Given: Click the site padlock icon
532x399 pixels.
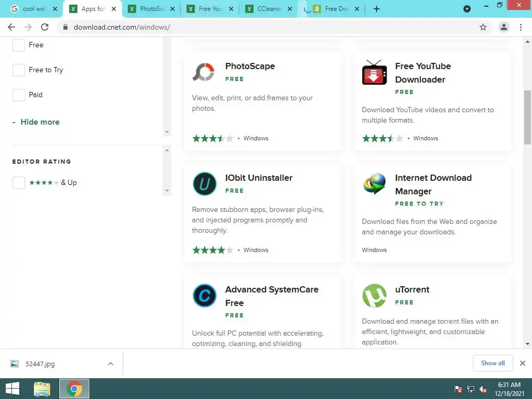Looking at the screenshot, I should [x=65, y=27].
